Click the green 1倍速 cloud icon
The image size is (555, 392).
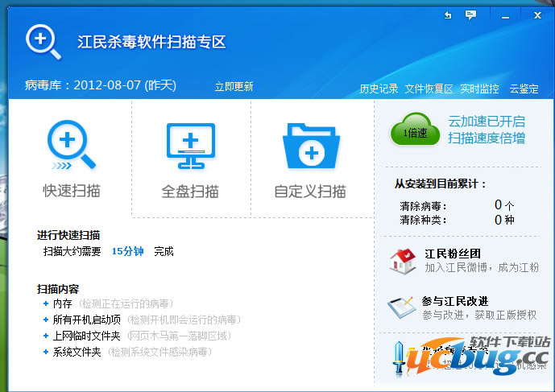(x=415, y=130)
